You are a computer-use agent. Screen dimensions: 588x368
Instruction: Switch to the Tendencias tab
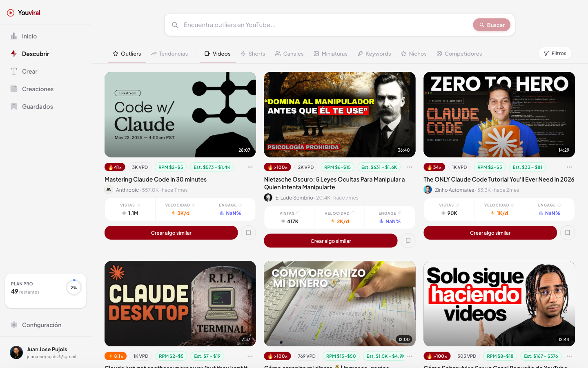[x=169, y=54]
